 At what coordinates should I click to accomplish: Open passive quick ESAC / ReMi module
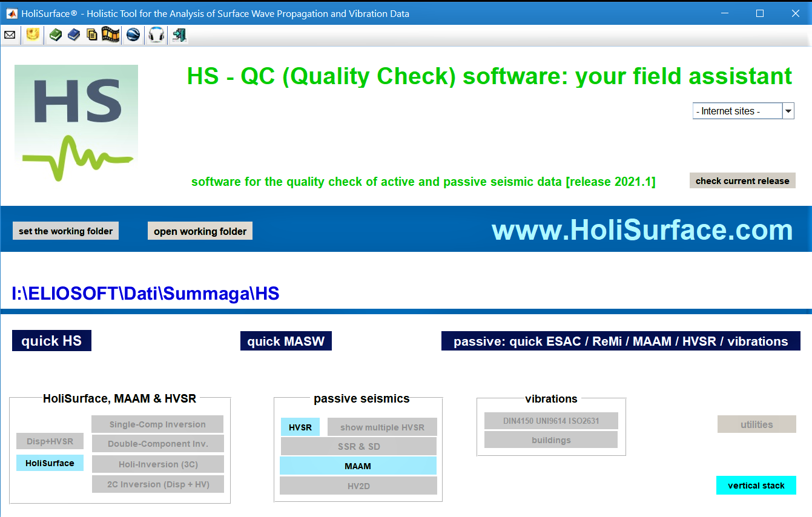click(621, 341)
